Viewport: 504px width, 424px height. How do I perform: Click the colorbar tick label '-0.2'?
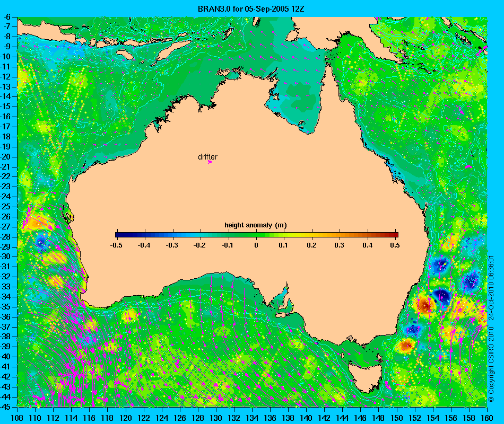(199, 245)
